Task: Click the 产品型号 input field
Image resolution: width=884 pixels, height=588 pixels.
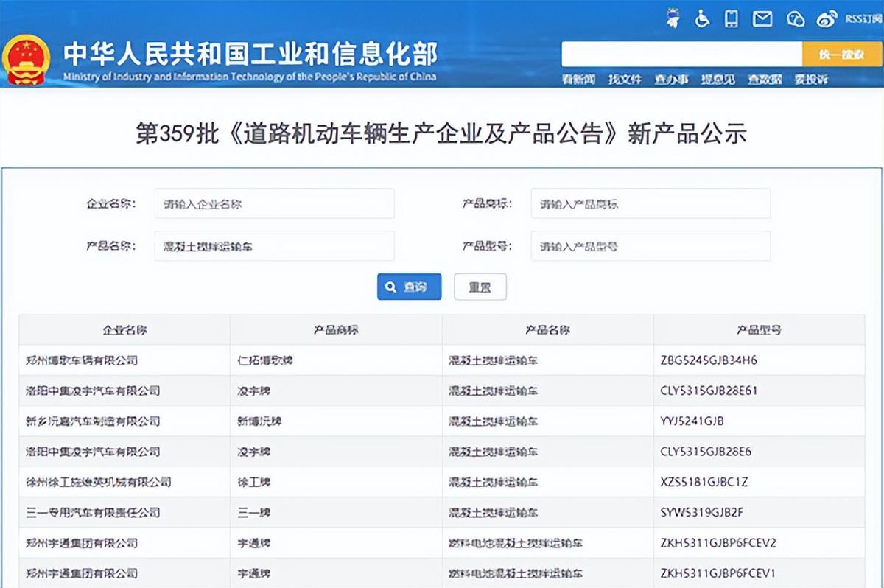Action: (650, 246)
